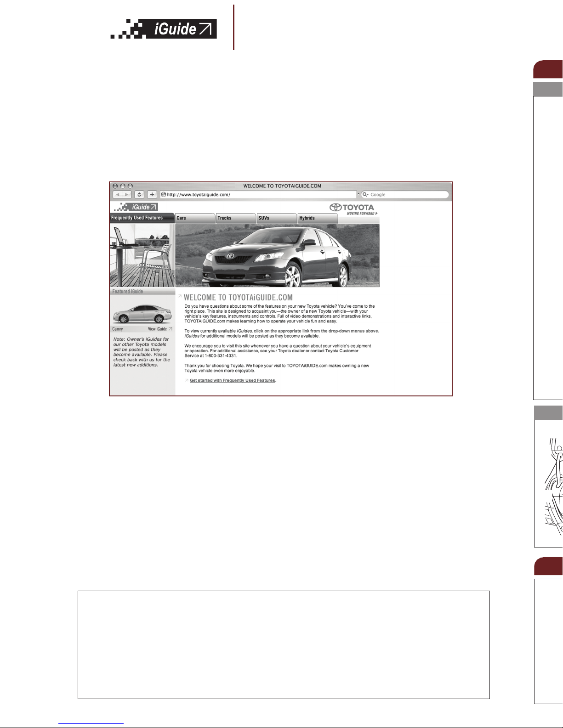Viewport: 563px width, 728px height.
Task: Follow the Get started with Frequently Used Features link
Action: tap(233, 380)
